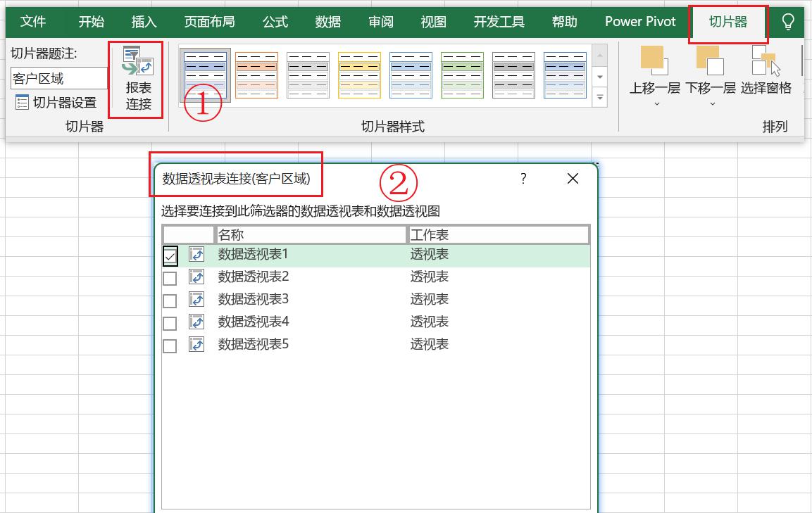The width and height of the screenshot is (812, 513).
Task: Check the 数据透视表5 checkbox
Action: 170,346
